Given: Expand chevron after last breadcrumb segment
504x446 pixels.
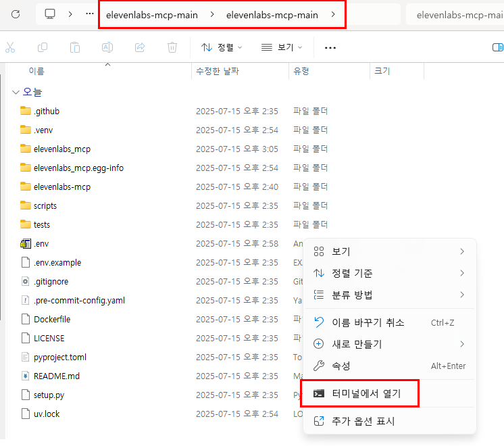Looking at the screenshot, I should [x=333, y=14].
